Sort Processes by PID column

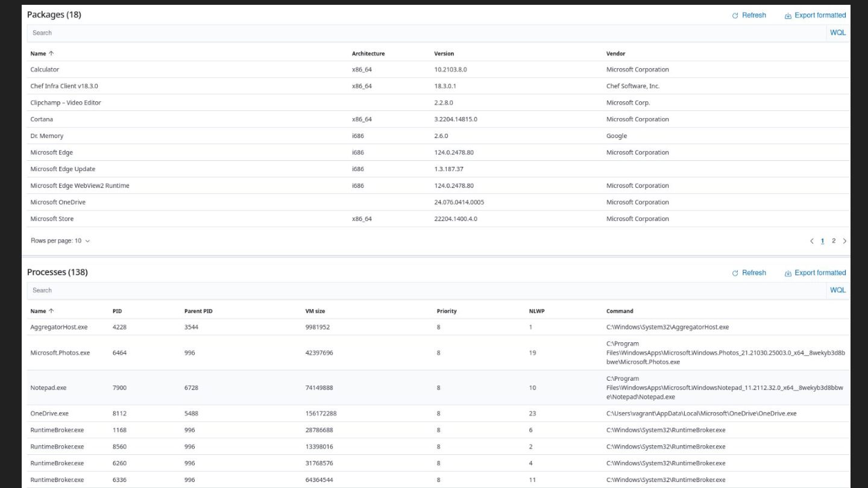click(x=117, y=311)
